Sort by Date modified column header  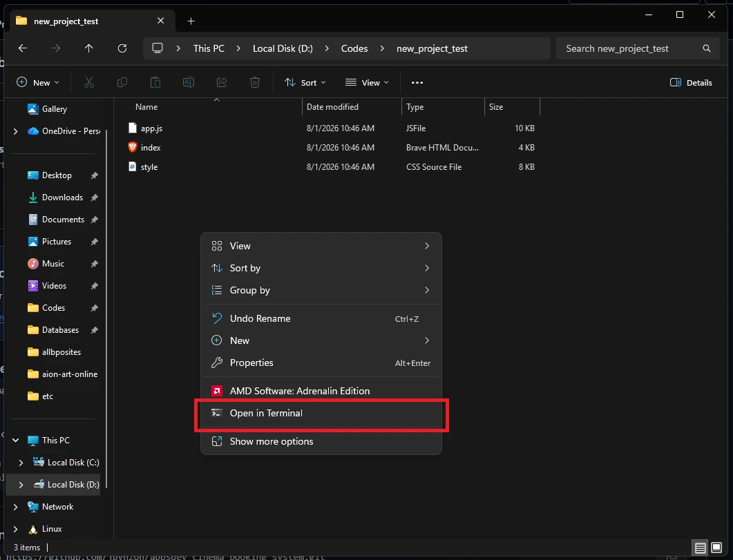click(x=352, y=107)
